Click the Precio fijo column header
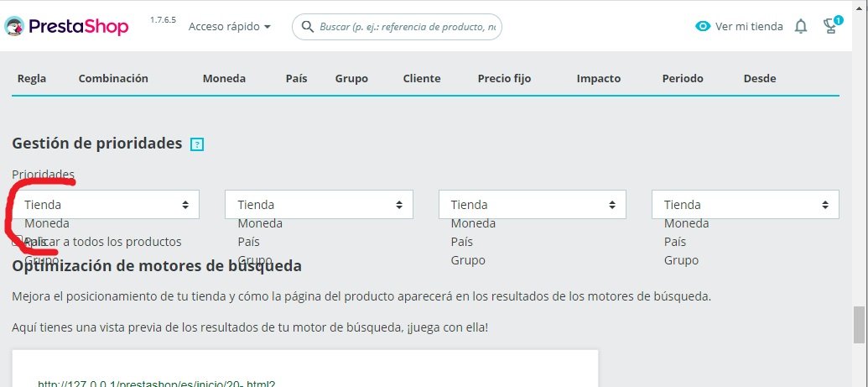The width and height of the screenshot is (868, 387). click(504, 78)
